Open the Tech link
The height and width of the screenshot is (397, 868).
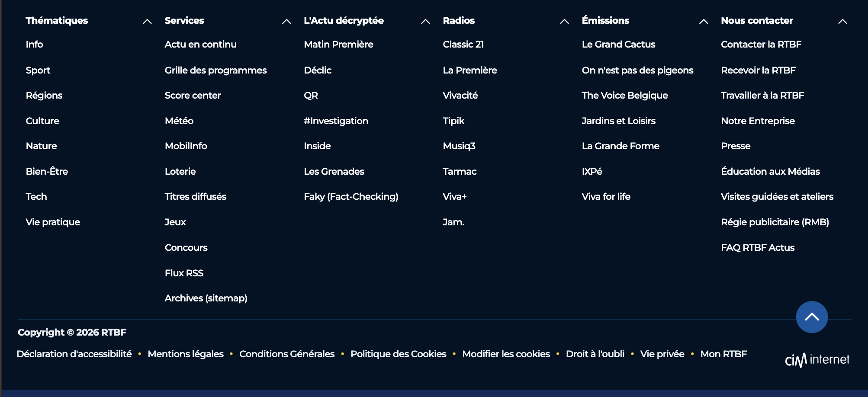(36, 196)
